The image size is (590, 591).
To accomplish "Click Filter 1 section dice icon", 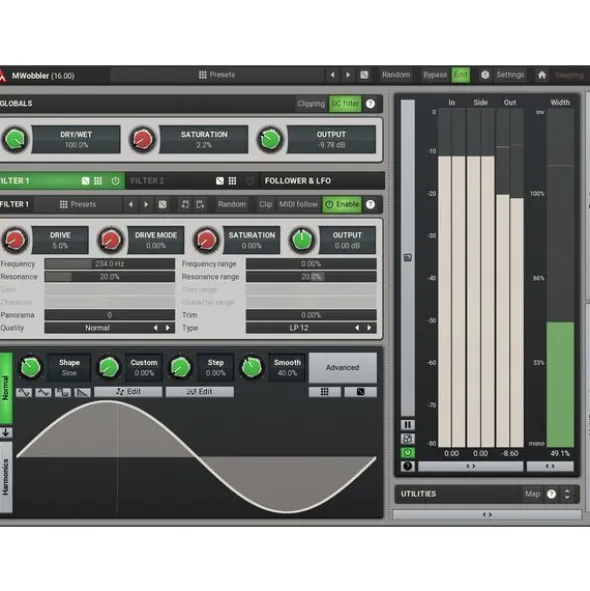I will pos(162,204).
